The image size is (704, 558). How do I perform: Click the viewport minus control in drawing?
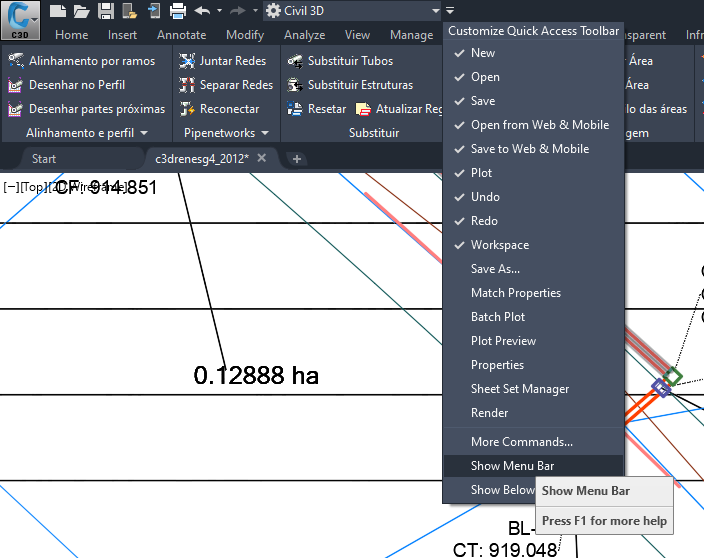11,187
